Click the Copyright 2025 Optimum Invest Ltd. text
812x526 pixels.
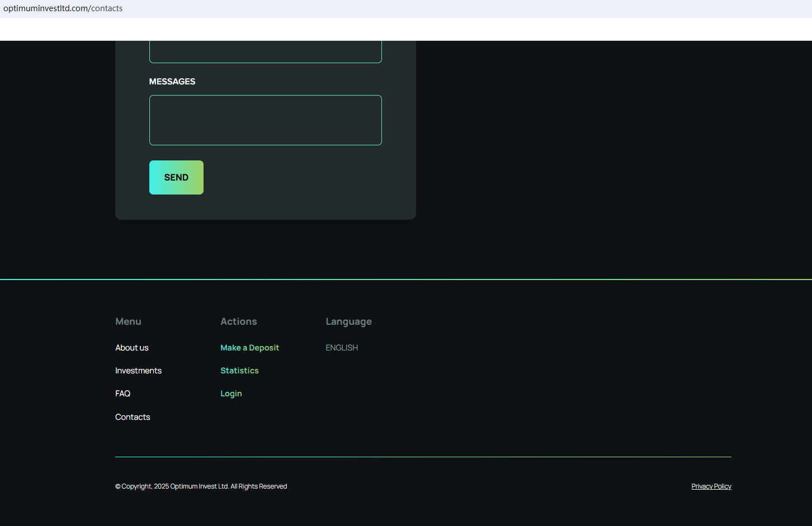(201, 486)
